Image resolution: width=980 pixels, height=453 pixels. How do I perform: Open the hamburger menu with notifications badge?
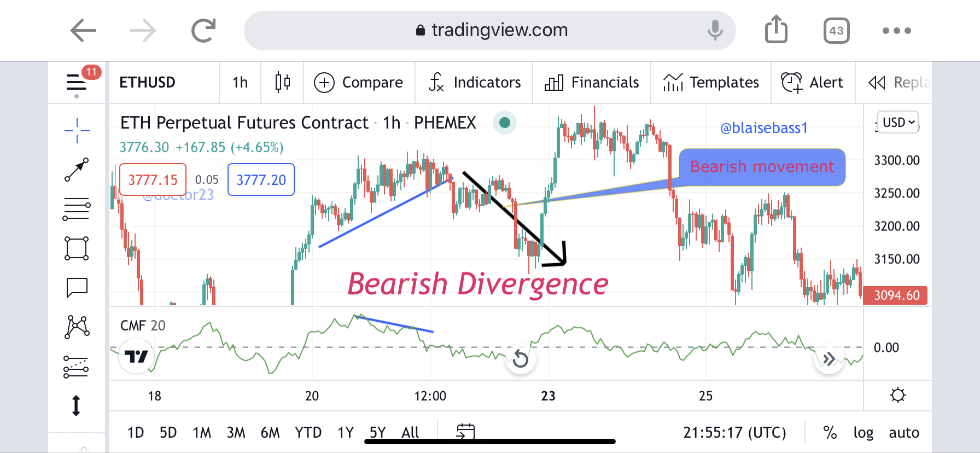(x=77, y=82)
